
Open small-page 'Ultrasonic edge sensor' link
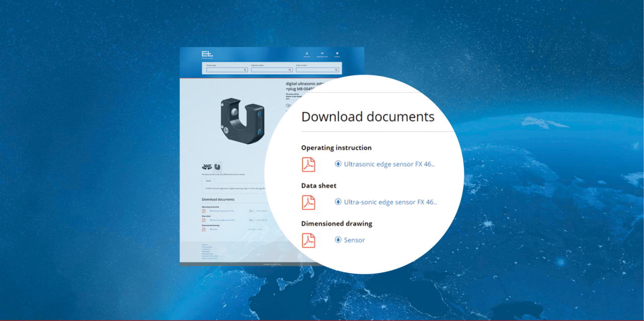coord(222,211)
